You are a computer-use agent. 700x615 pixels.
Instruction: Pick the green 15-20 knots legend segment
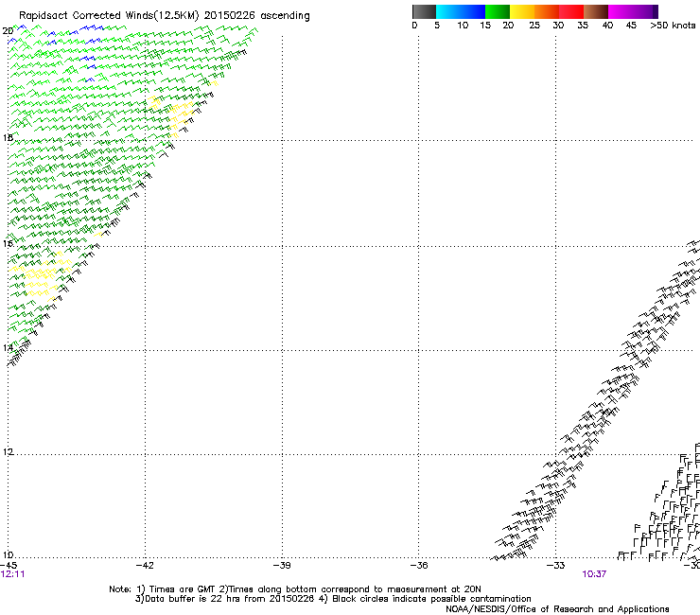point(498,11)
